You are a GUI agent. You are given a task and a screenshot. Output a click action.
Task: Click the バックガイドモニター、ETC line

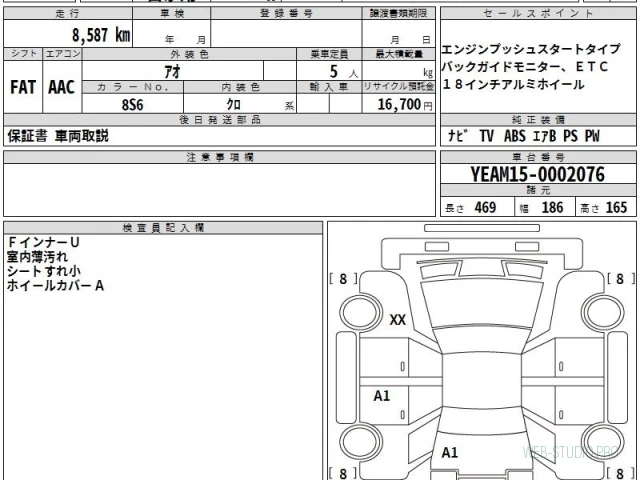click(x=525, y=67)
